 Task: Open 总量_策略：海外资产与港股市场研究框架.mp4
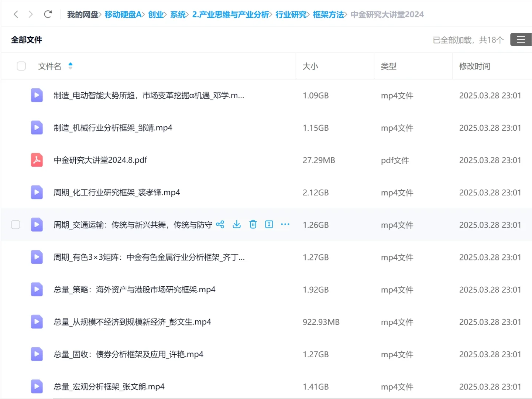point(134,289)
